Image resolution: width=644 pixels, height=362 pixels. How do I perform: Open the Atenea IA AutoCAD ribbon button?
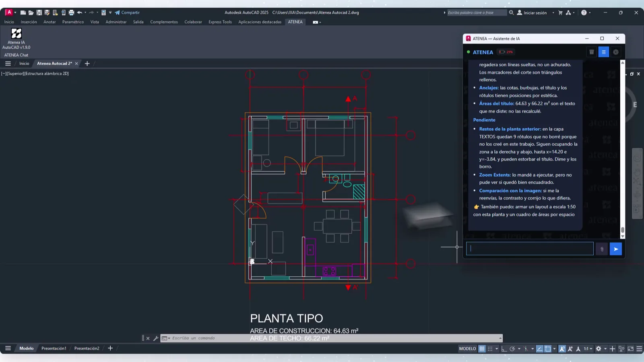pos(16,39)
